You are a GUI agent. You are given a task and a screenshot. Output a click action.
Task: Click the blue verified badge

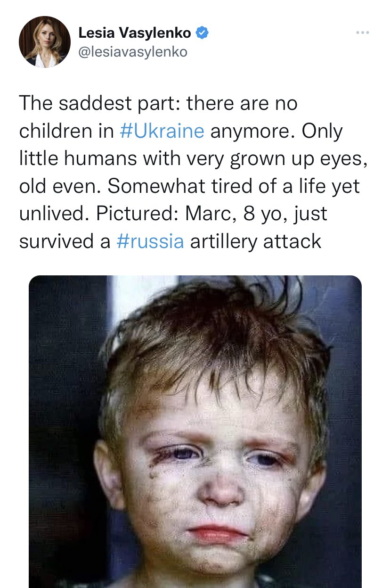[x=203, y=33]
